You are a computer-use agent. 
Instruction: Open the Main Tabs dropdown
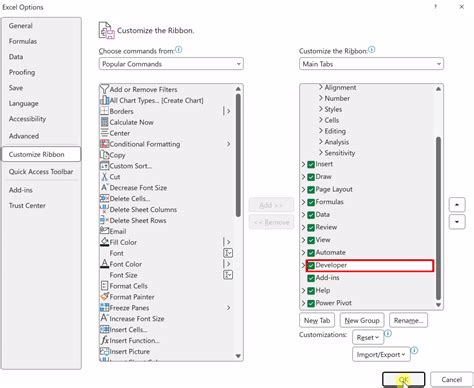(371, 64)
